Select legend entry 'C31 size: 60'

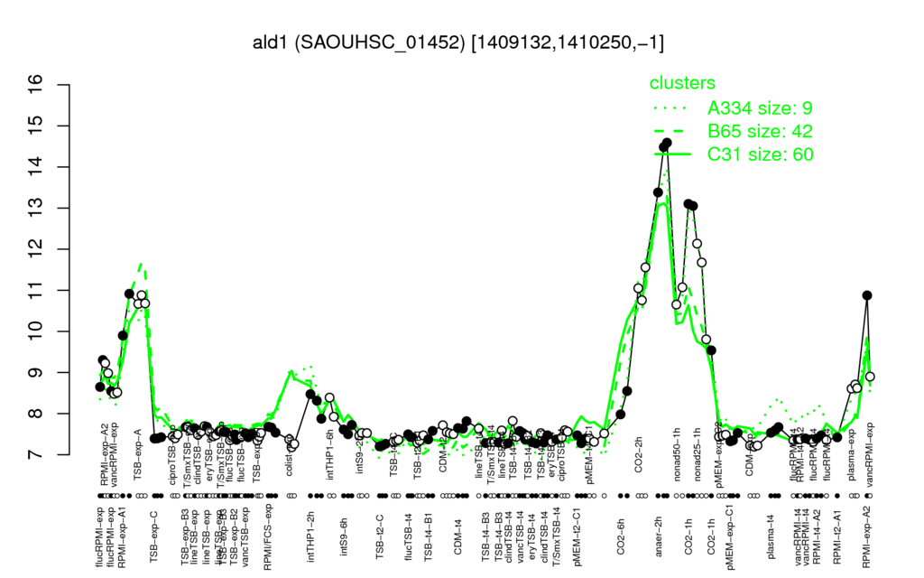(x=760, y=154)
